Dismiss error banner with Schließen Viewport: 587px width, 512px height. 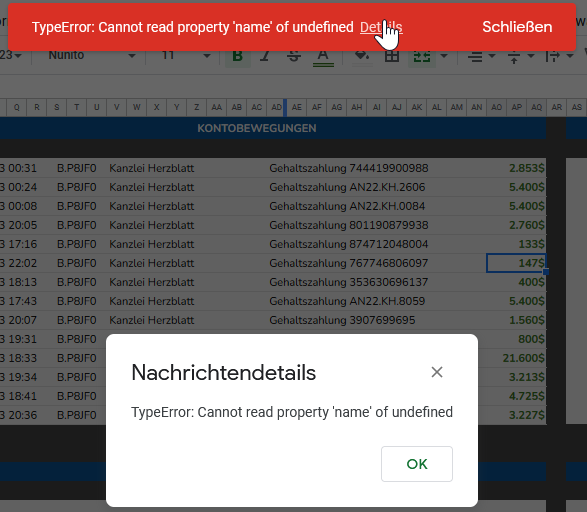point(517,27)
